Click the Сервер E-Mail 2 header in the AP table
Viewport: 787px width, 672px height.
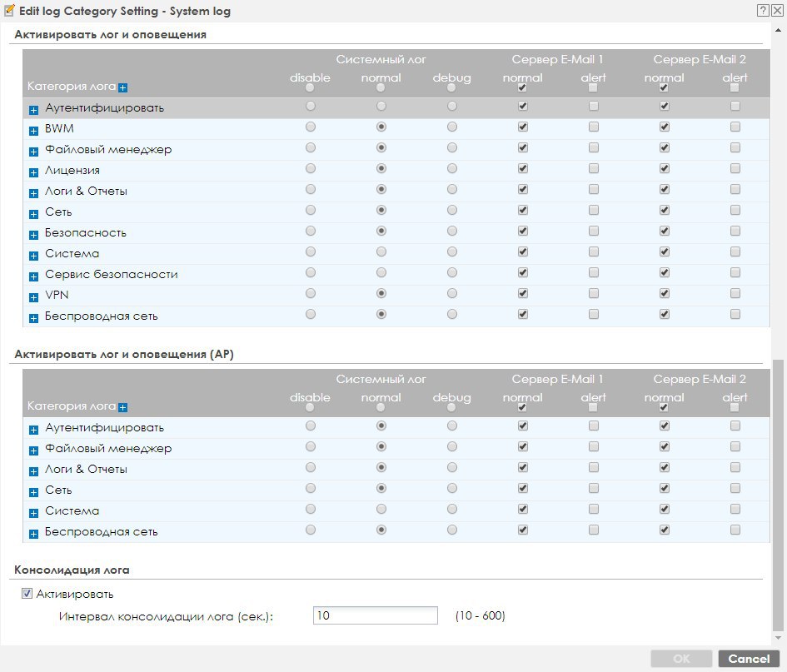click(x=700, y=379)
